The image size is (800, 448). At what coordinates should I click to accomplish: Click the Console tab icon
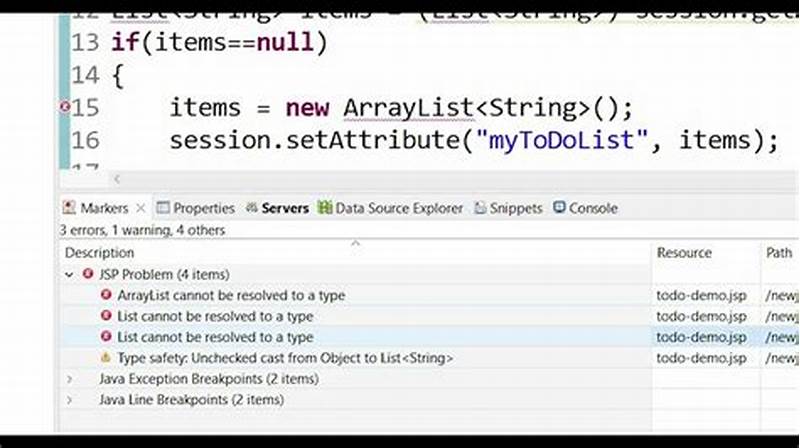(560, 207)
